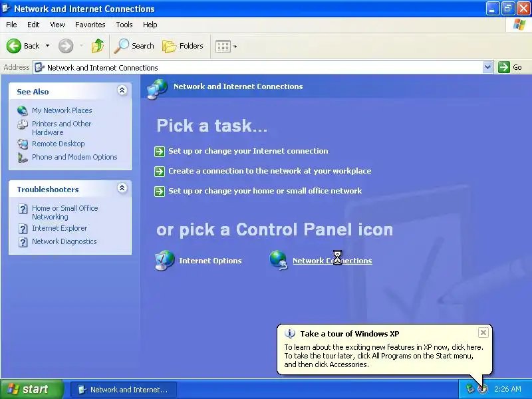Open the Edit menu
The height and width of the screenshot is (399, 532).
click(33, 25)
